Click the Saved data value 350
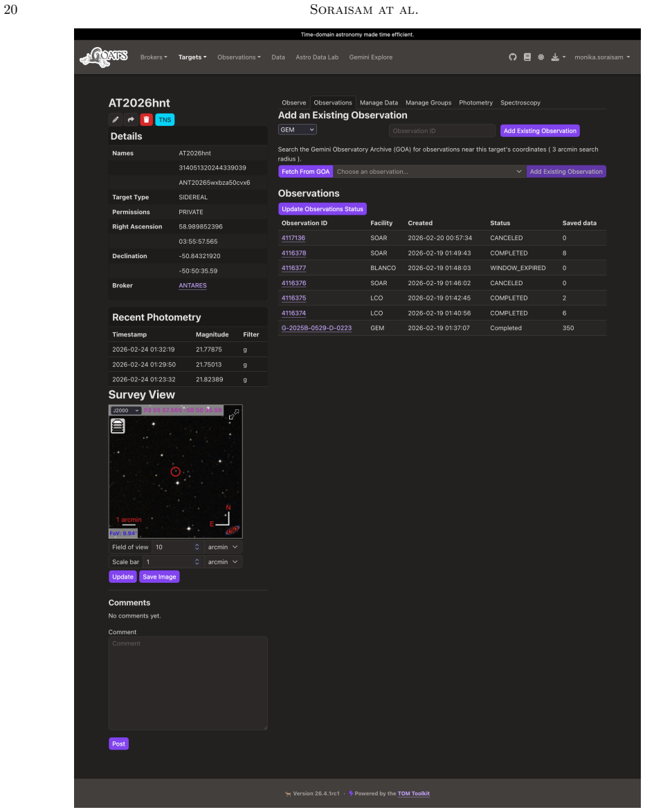The width and height of the screenshot is (645, 812). tap(568, 328)
